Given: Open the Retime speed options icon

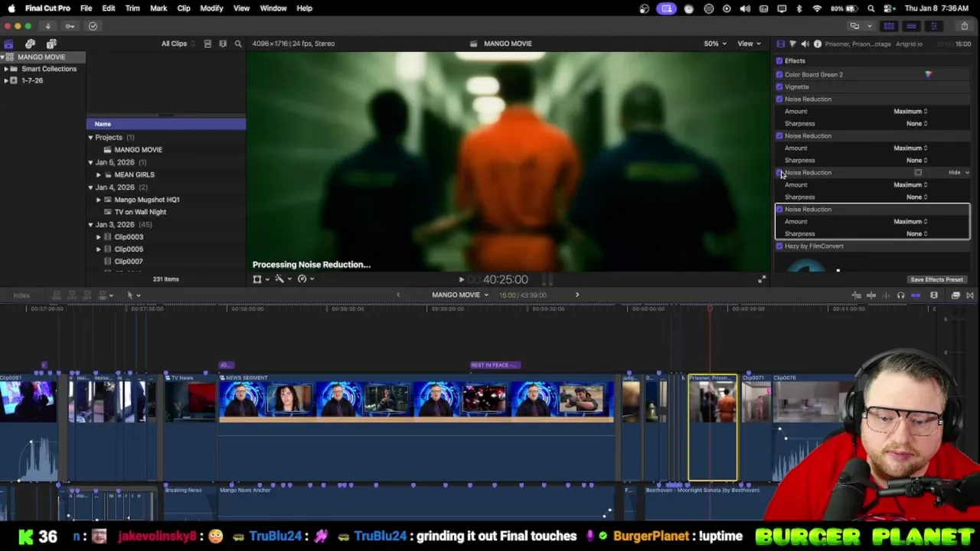Looking at the screenshot, I should click(304, 279).
